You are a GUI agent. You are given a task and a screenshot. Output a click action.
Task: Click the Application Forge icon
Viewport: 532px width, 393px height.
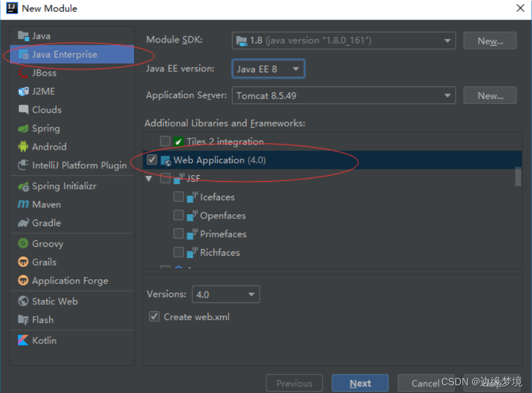[23, 281]
